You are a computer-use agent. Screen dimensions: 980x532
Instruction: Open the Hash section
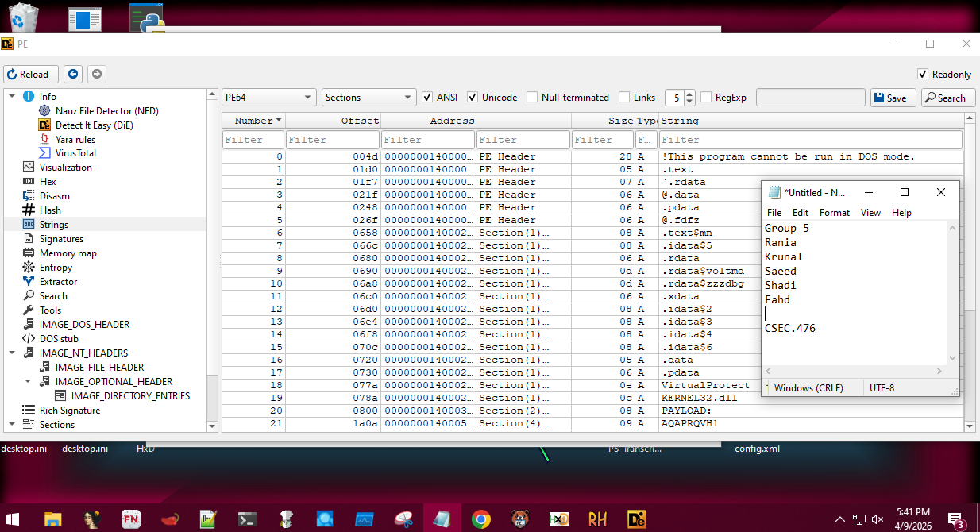[50, 210]
